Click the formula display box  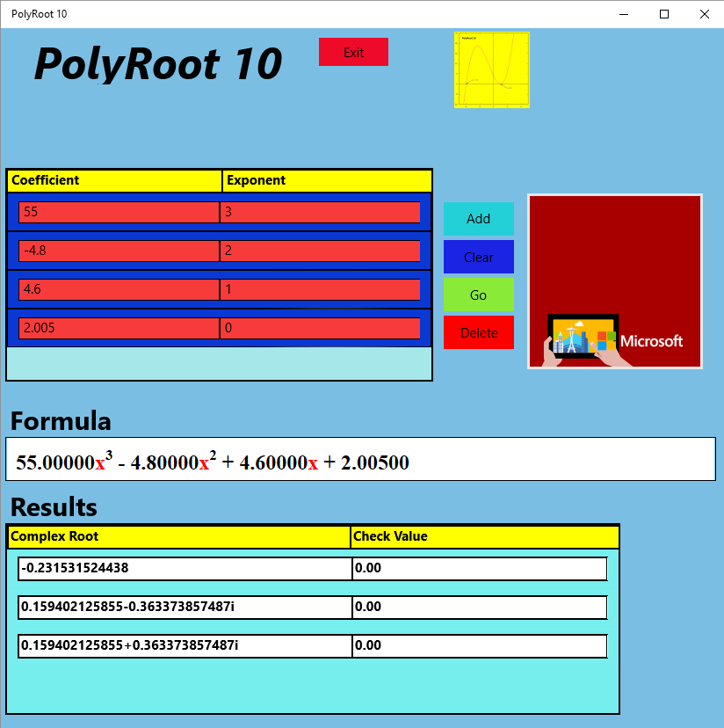(x=360, y=459)
